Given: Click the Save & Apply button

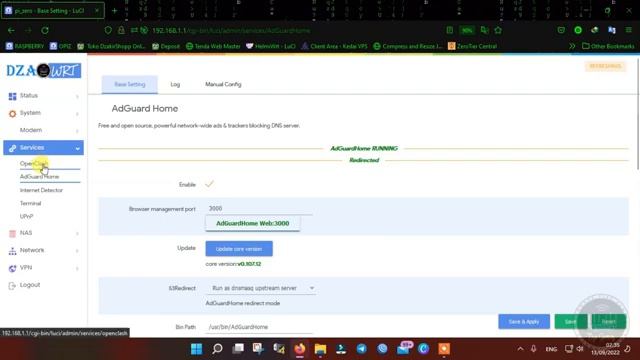Looking at the screenshot, I should 524,322.
